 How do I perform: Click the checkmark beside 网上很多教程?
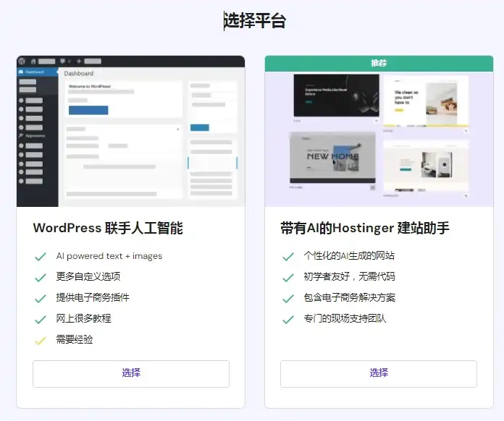(41, 320)
